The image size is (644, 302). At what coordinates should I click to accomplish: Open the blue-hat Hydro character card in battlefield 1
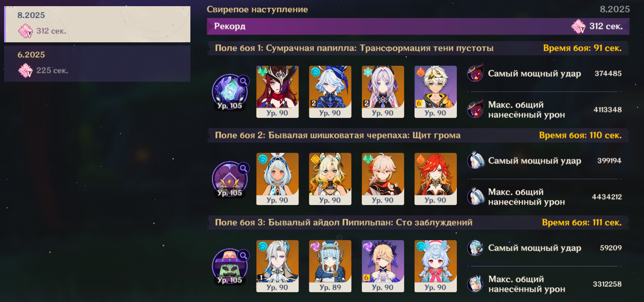[x=330, y=92]
